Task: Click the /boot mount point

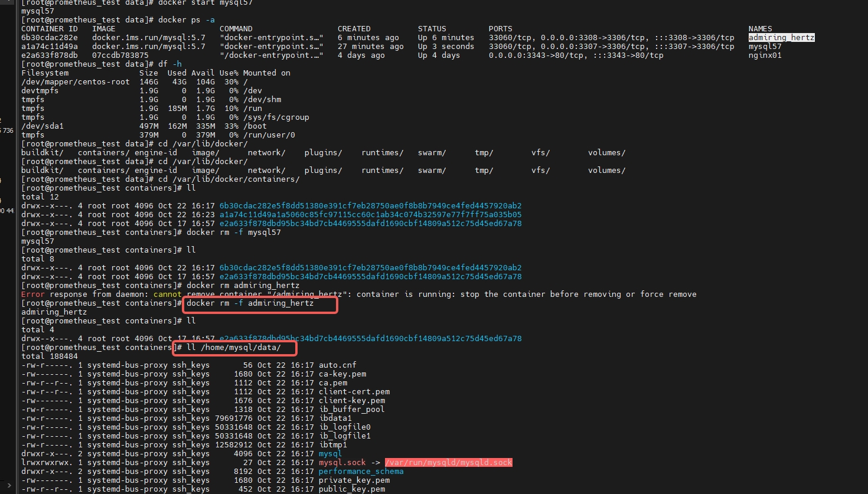Action: pyautogui.click(x=254, y=126)
